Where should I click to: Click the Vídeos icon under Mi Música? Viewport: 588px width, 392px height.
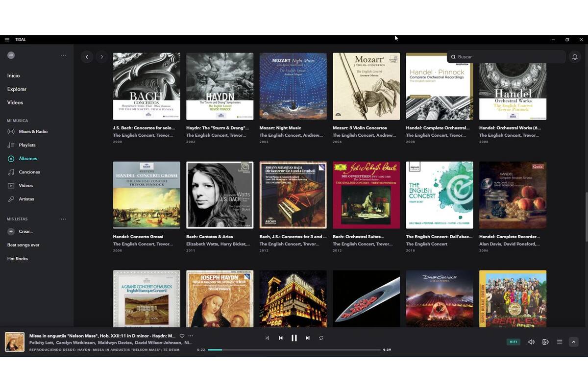(x=11, y=185)
